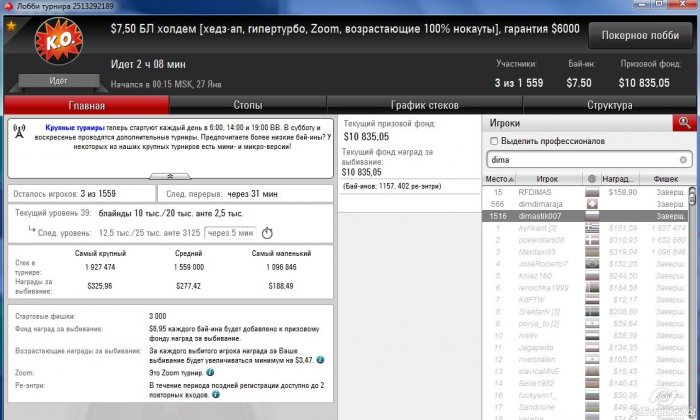Screen dimensions: 700x420
Task: Click the 'Идет' status button
Action: pyautogui.click(x=58, y=81)
